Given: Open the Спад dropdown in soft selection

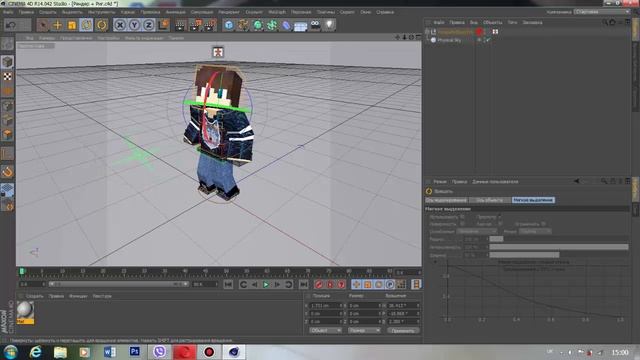Looking at the screenshot, I should (476, 231).
